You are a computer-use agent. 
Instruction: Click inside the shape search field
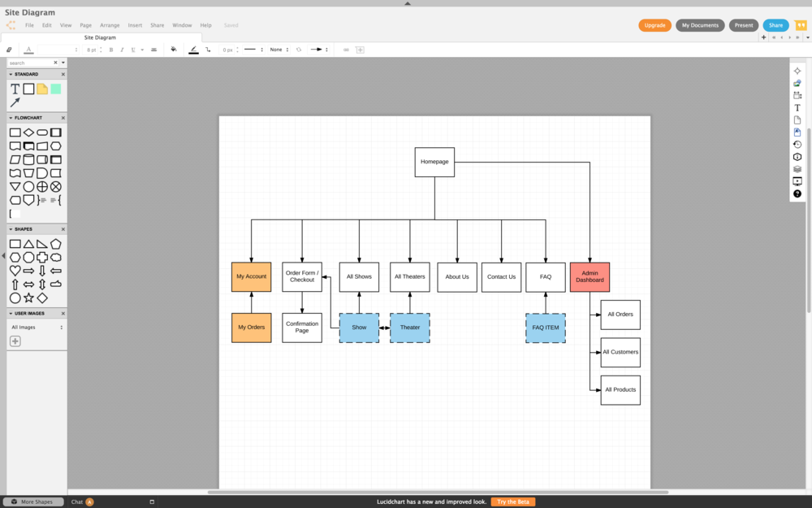click(30, 63)
